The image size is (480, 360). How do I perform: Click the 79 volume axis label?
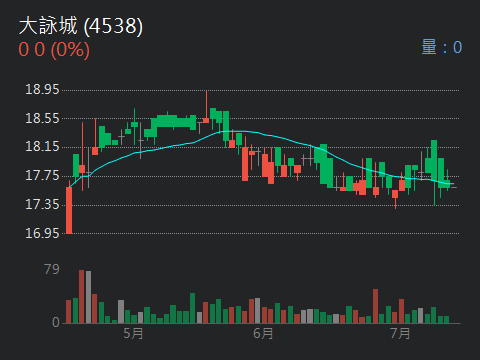(x=52, y=269)
